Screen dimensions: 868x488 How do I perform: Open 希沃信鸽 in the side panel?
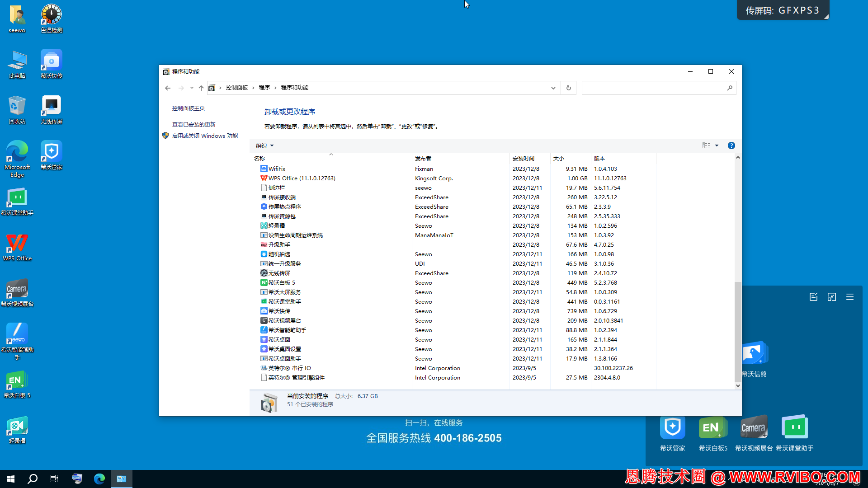click(x=754, y=360)
